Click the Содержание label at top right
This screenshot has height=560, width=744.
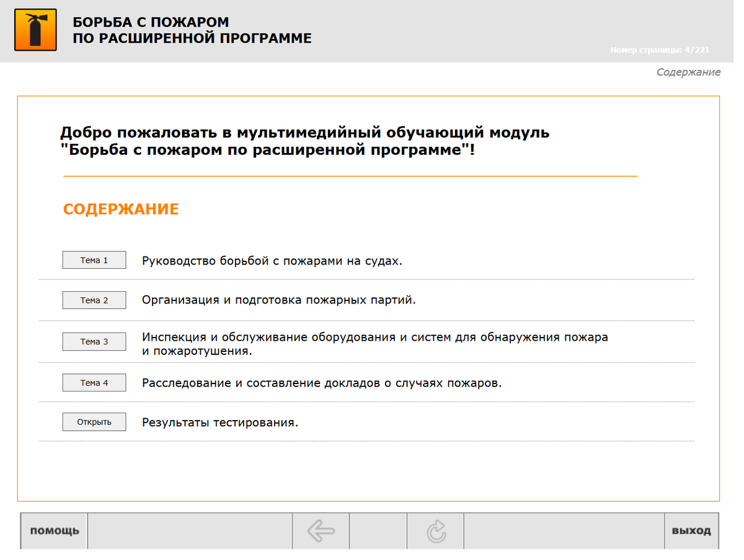[688, 72]
